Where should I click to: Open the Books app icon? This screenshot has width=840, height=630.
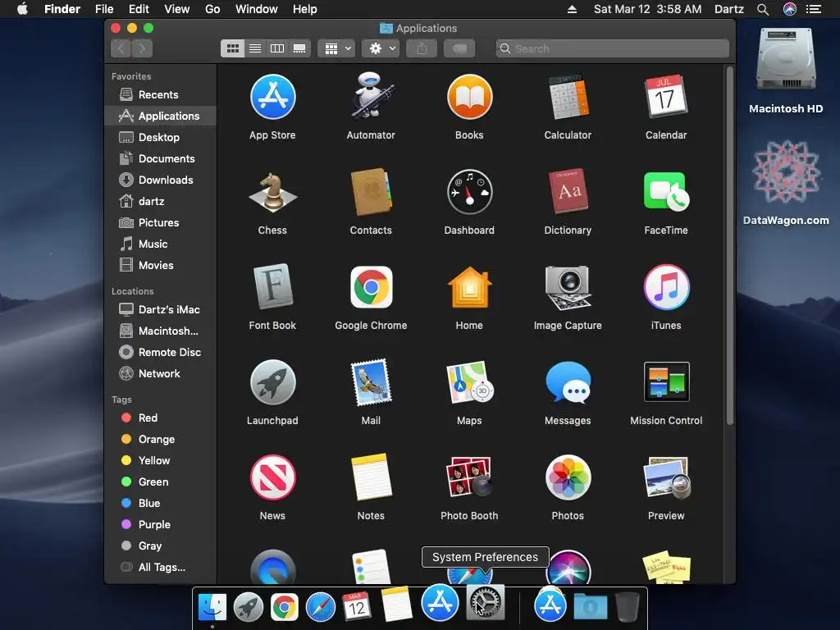tap(469, 97)
